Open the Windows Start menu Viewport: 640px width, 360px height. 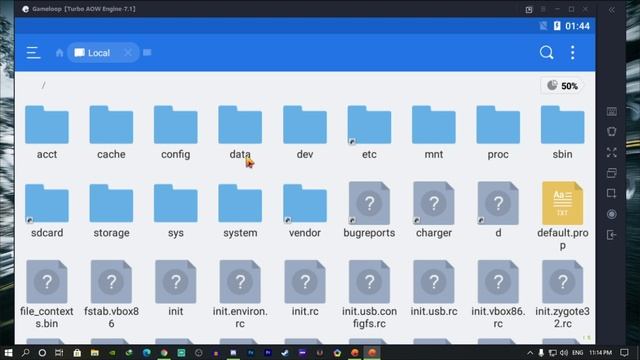(8, 353)
